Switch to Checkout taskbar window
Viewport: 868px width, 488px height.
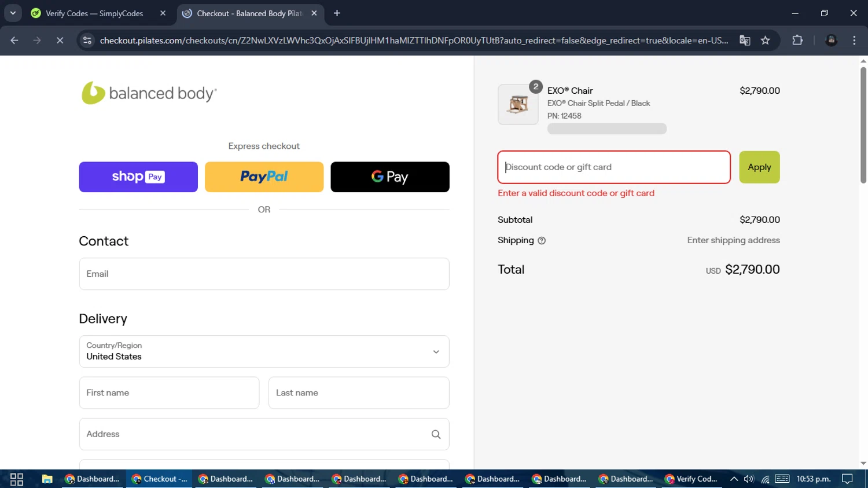[x=159, y=479]
